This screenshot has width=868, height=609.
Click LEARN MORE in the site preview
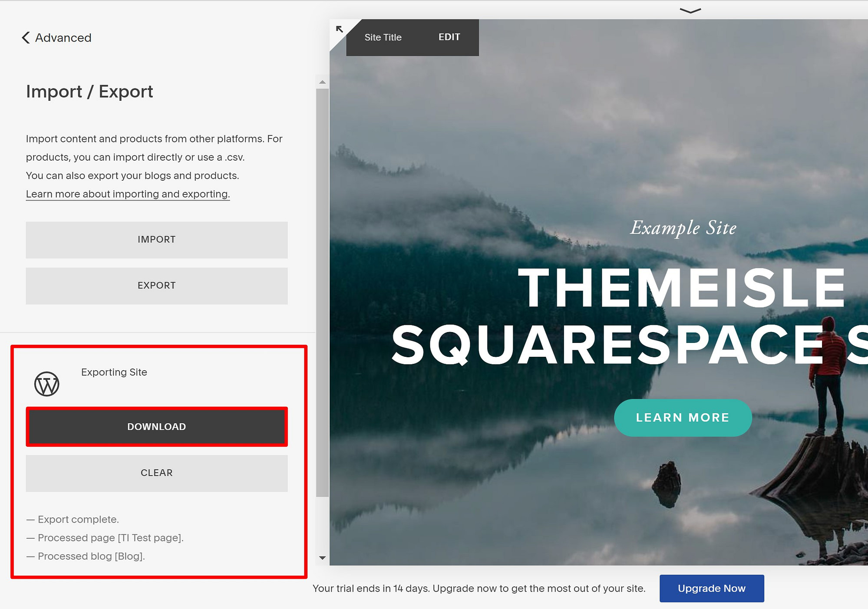(682, 417)
